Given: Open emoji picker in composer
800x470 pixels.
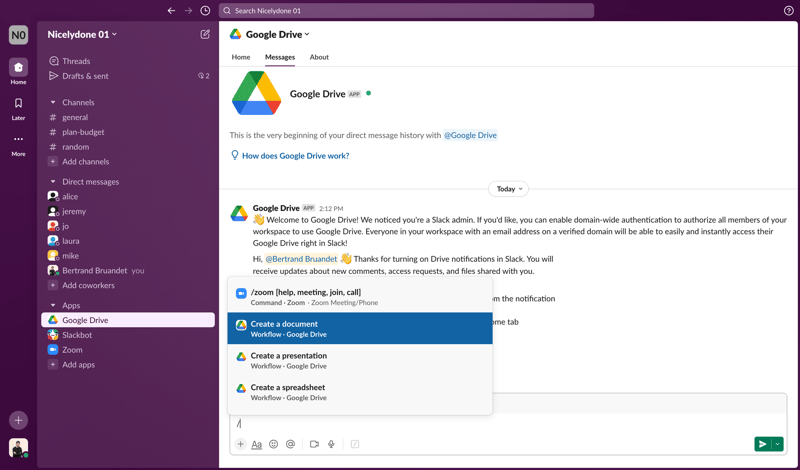Looking at the screenshot, I should (x=273, y=444).
